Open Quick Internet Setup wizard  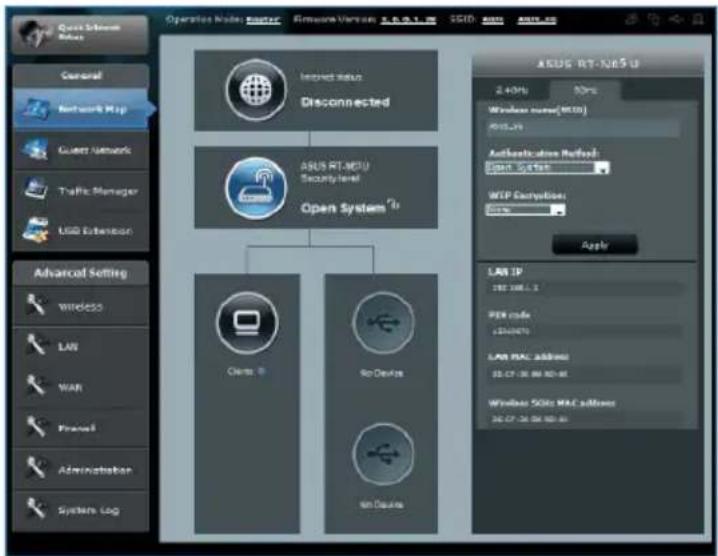(80, 35)
